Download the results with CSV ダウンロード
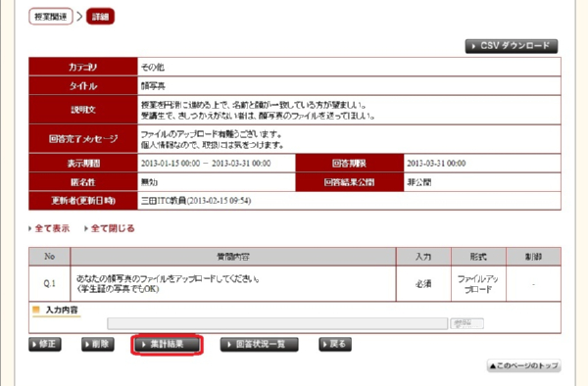 click(x=512, y=46)
